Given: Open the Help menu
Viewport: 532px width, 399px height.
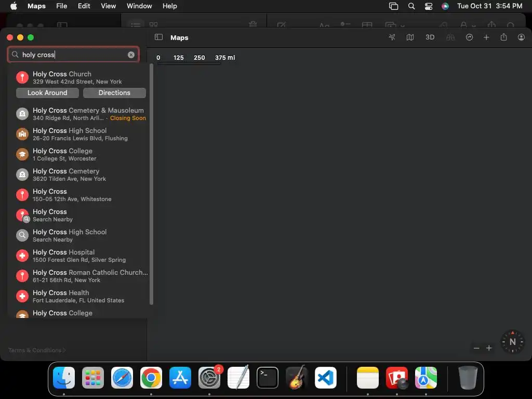Looking at the screenshot, I should pyautogui.click(x=170, y=6).
